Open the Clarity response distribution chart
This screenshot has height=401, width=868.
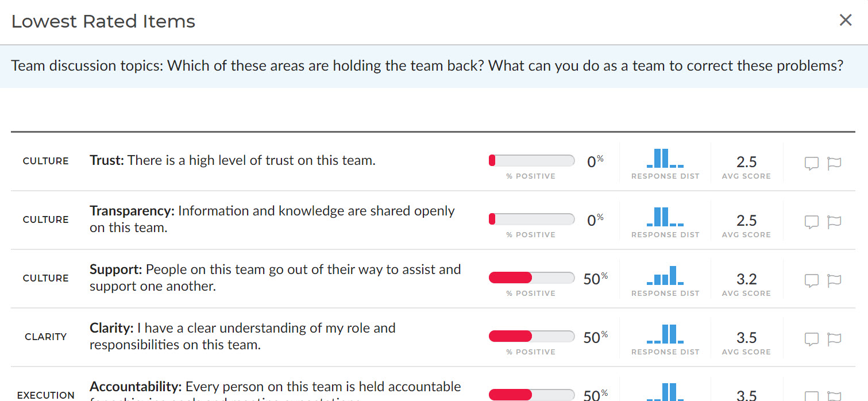pyautogui.click(x=665, y=334)
